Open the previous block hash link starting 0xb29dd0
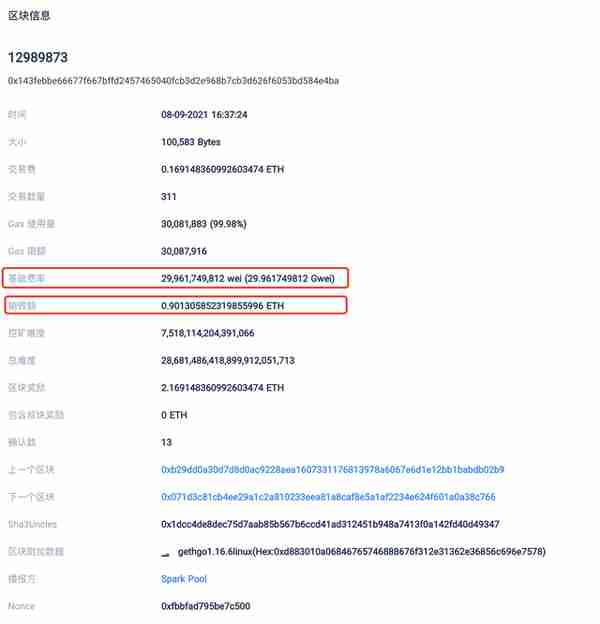This screenshot has height=624, width=600. (x=333, y=470)
